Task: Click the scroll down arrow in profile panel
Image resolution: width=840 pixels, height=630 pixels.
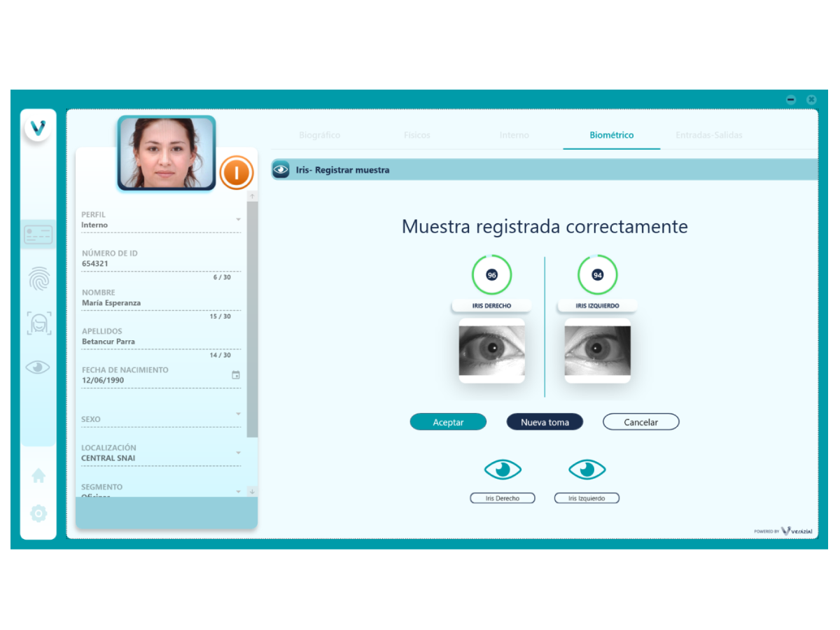Action: tap(253, 491)
